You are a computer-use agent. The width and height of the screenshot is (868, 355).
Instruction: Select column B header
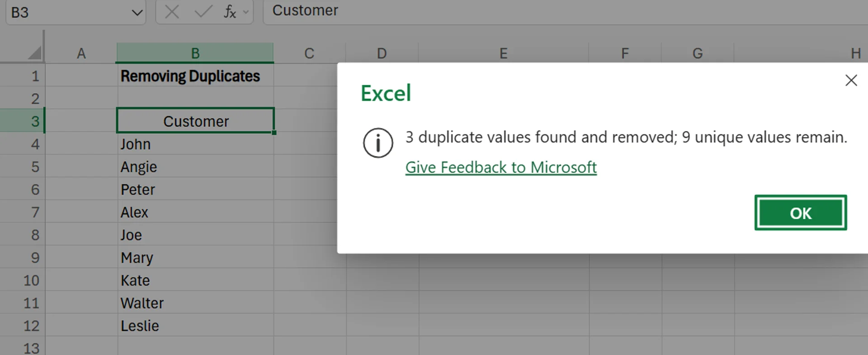pos(195,53)
